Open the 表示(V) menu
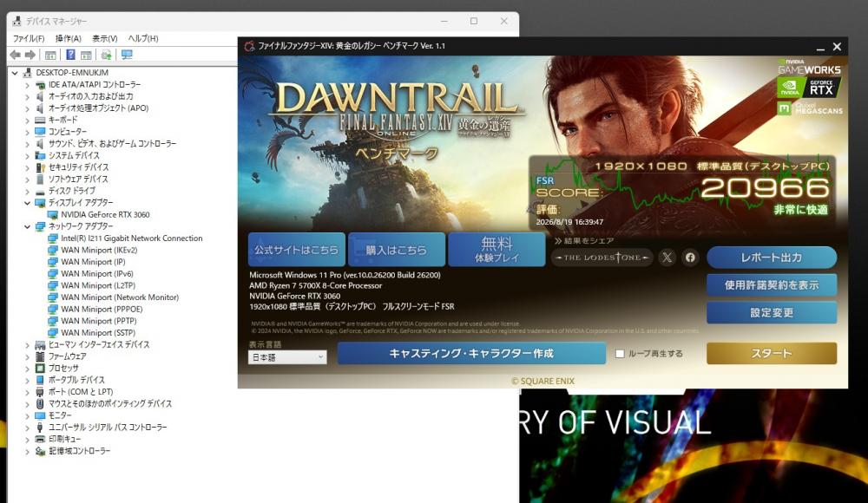This screenshot has width=868, height=503. [105, 38]
